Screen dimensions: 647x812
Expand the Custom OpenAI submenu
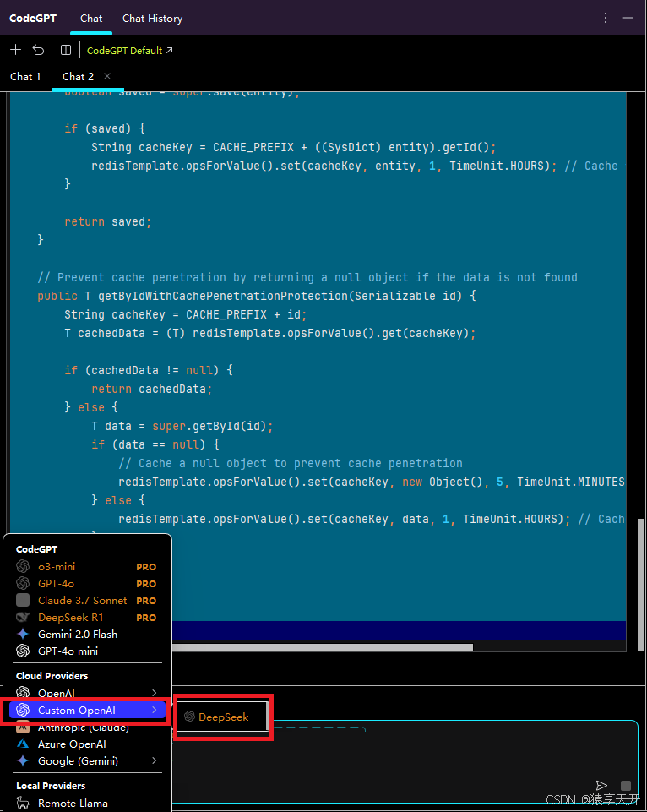tap(154, 711)
